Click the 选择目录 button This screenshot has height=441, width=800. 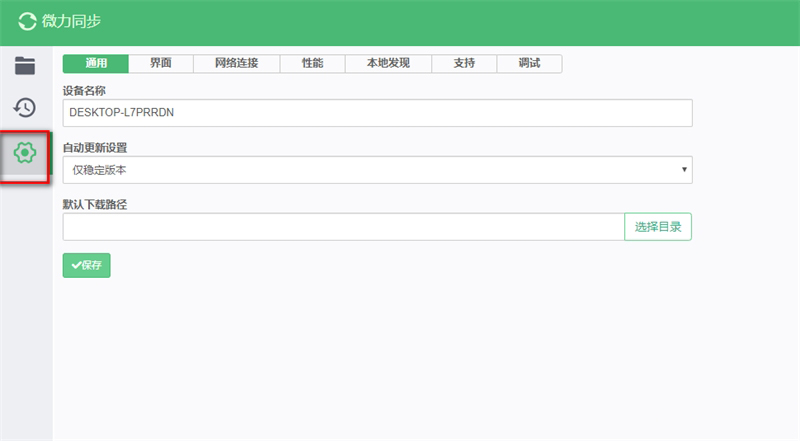(658, 227)
